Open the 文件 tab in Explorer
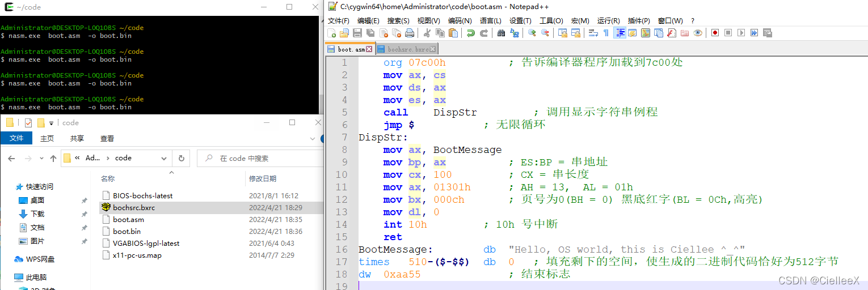Viewport: 868px width, 290px height. 16,138
